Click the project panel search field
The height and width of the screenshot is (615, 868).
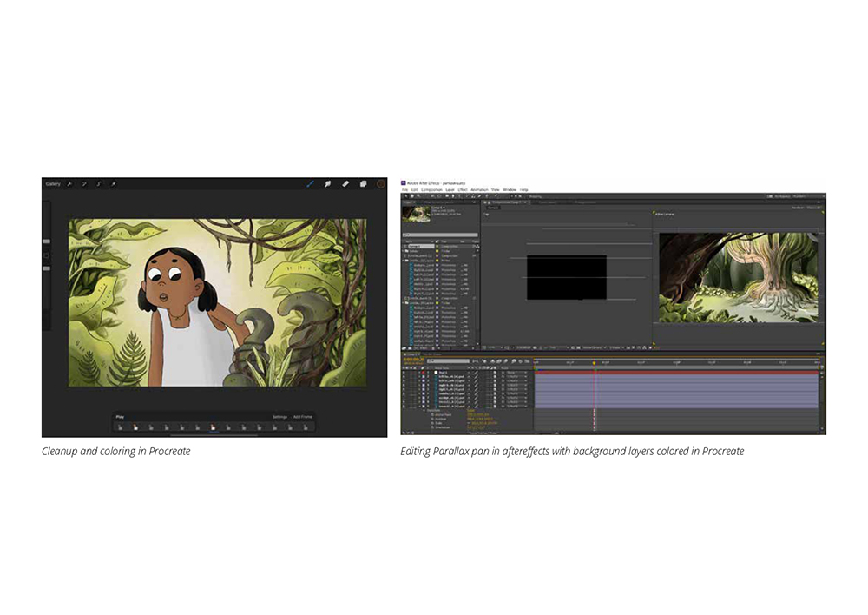click(x=440, y=235)
